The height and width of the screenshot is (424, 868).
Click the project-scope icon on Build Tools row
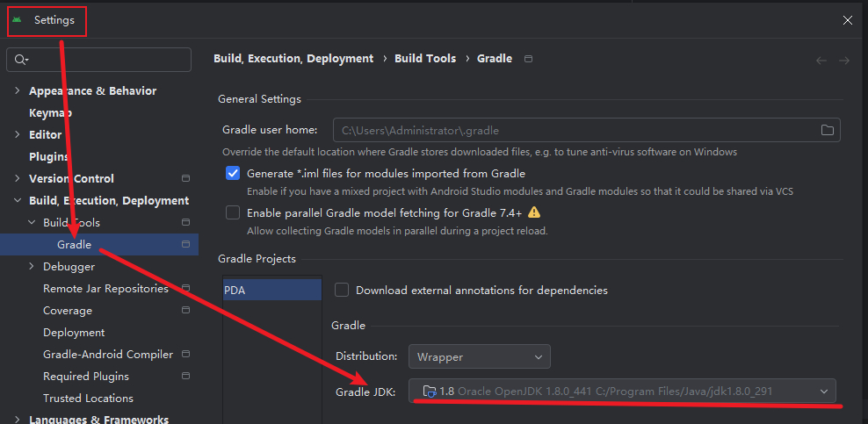(186, 222)
